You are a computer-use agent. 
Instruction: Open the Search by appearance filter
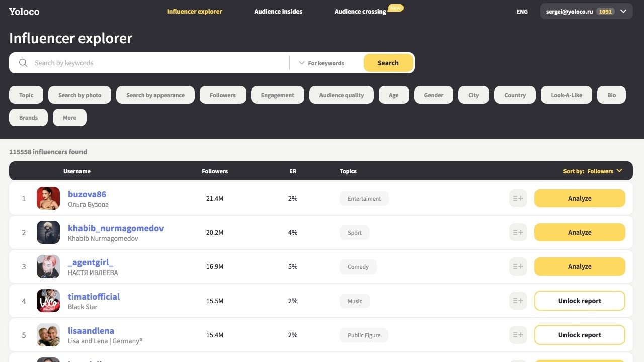[155, 95]
